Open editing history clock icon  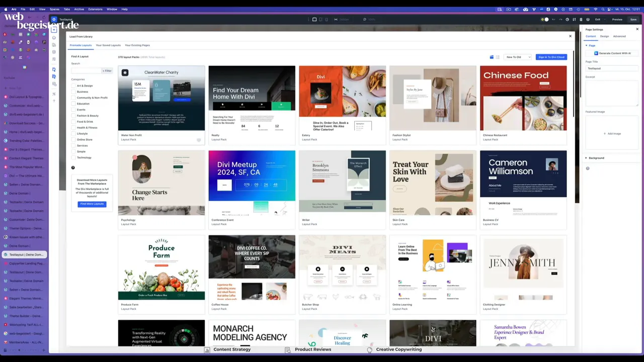[x=567, y=20]
